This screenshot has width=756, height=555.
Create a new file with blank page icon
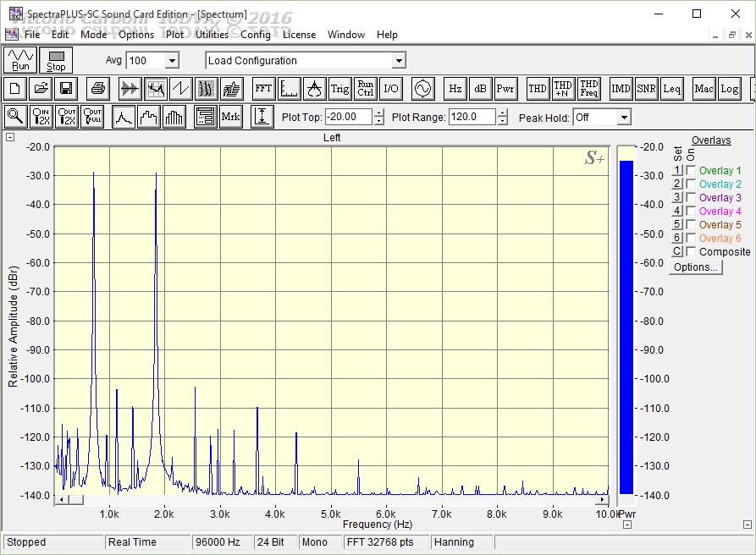[x=15, y=89]
